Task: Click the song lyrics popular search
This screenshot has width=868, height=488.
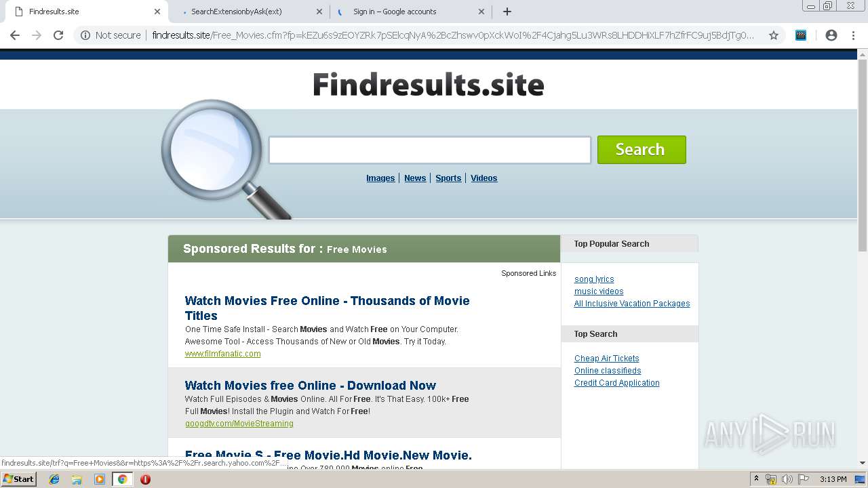Action: coord(594,279)
